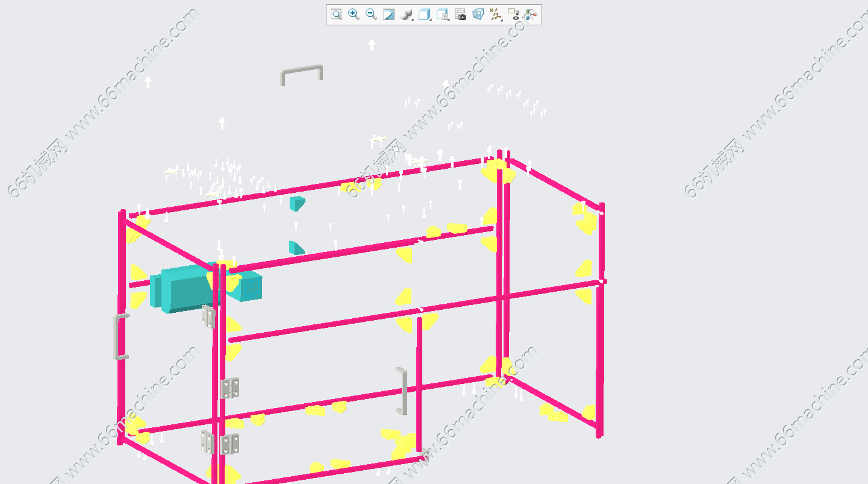Image resolution: width=868 pixels, height=484 pixels.
Task: Click the table with camera icon
Action: click(x=460, y=14)
